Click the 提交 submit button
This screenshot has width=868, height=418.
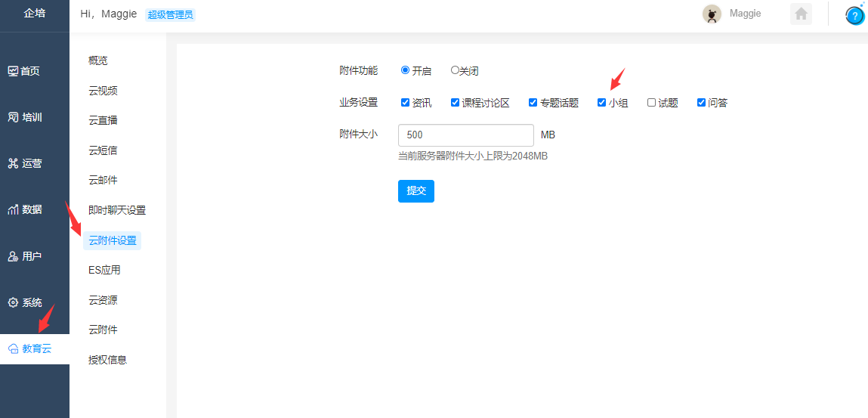pos(416,191)
